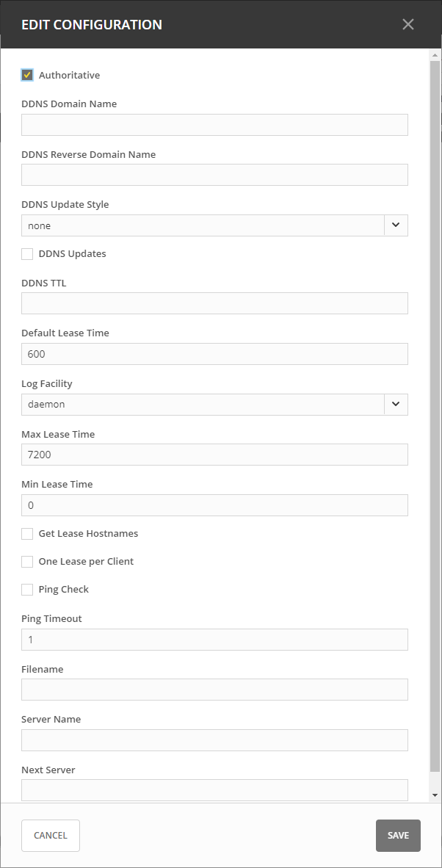Open the Log Facility dropdown chevron
The image size is (442, 868).
tap(396, 404)
